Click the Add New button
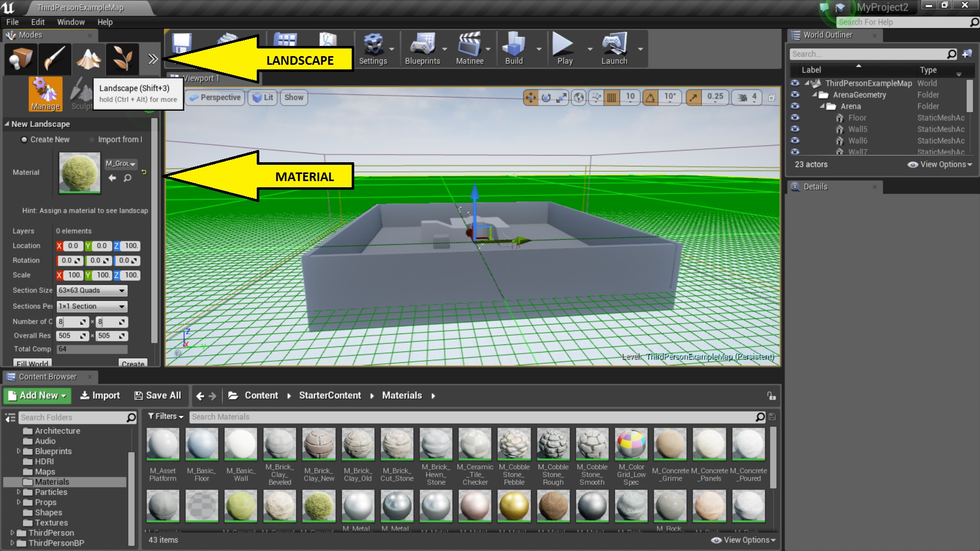Screen dimensions: 980x551 click(x=37, y=395)
